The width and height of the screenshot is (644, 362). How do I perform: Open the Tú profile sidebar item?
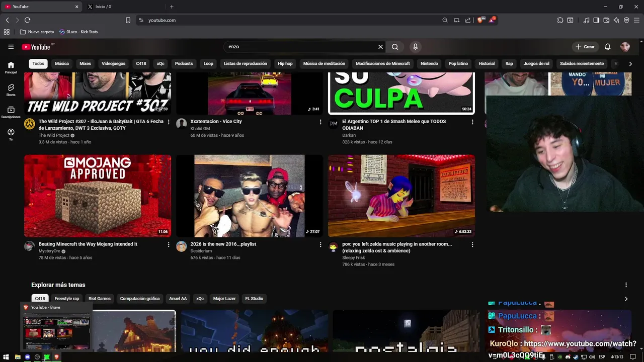pyautogui.click(x=11, y=134)
